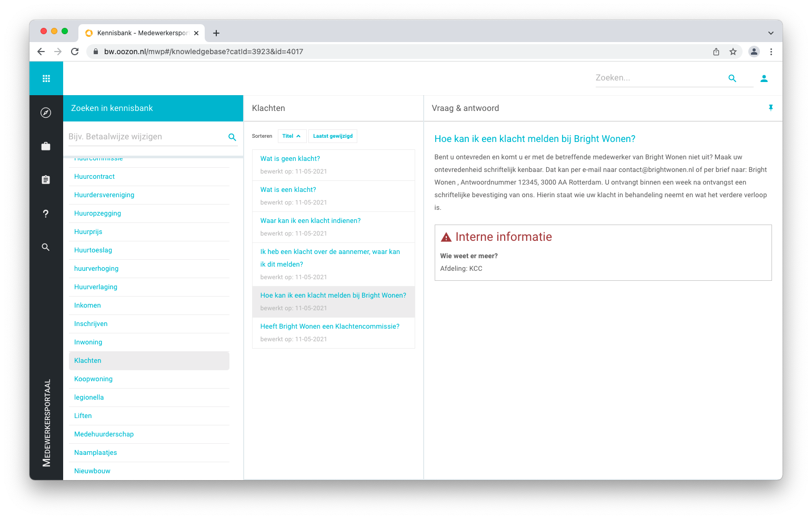Viewport: 812px width, 519px height.
Task: Click the share page icon in address bar
Action: [x=716, y=52]
